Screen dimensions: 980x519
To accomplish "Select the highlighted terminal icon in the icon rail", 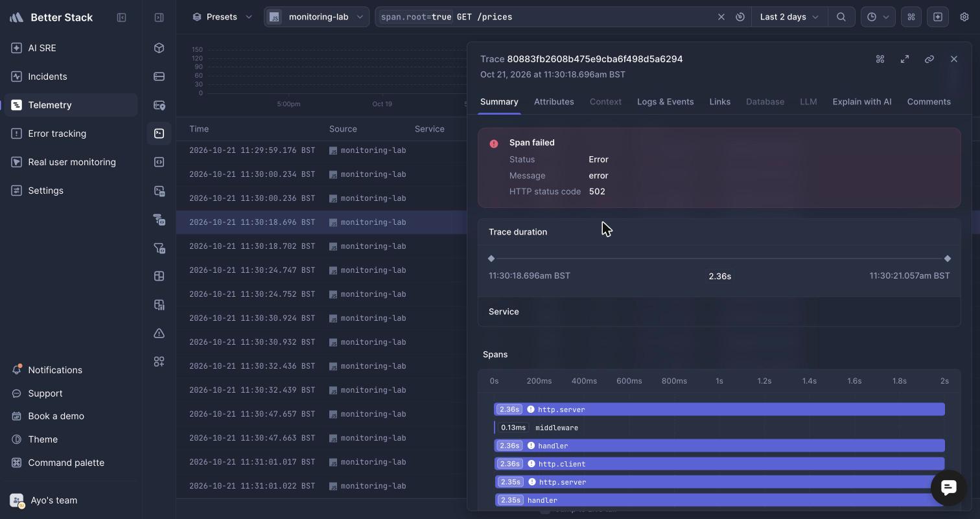I will 159,133.
